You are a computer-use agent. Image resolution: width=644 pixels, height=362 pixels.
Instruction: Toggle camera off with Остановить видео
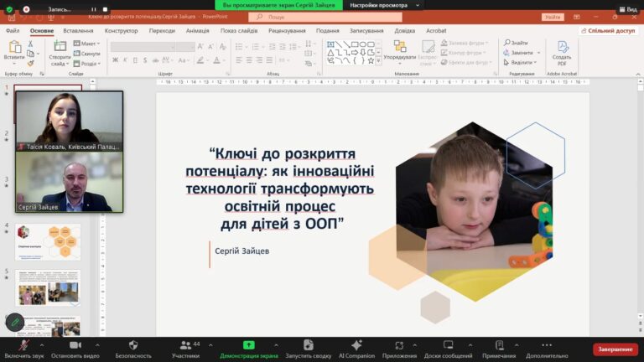75,345
